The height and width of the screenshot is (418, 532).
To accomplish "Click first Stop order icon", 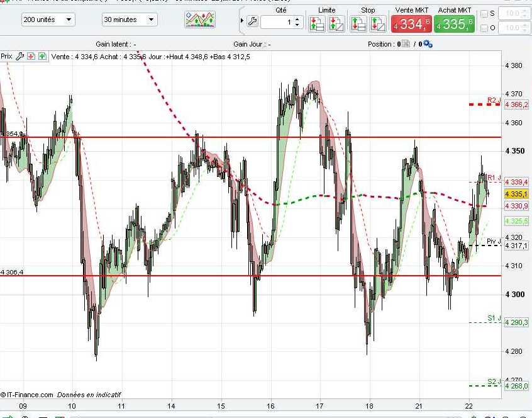I will tap(358, 24).
